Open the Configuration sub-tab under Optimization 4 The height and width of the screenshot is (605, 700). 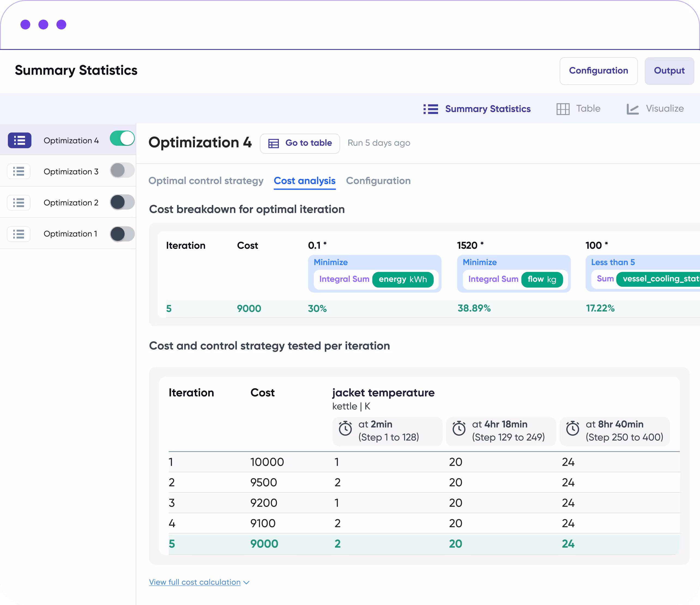click(378, 181)
